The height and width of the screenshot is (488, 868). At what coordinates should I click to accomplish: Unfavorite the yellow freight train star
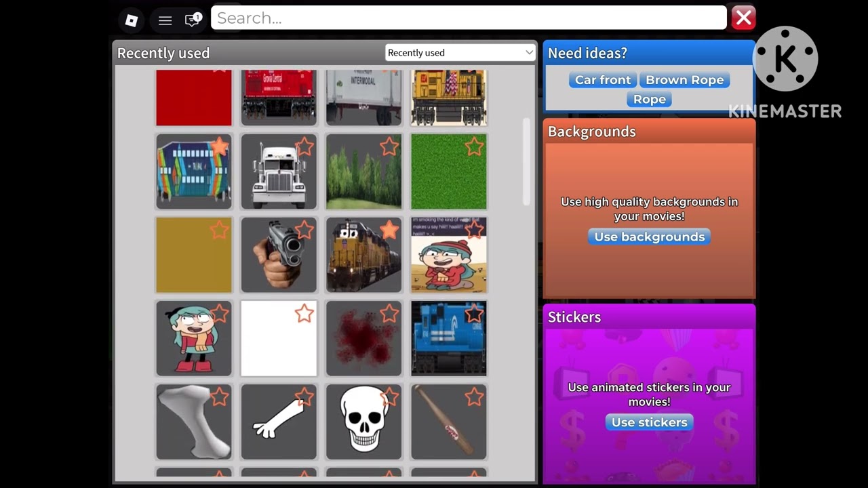tap(389, 230)
